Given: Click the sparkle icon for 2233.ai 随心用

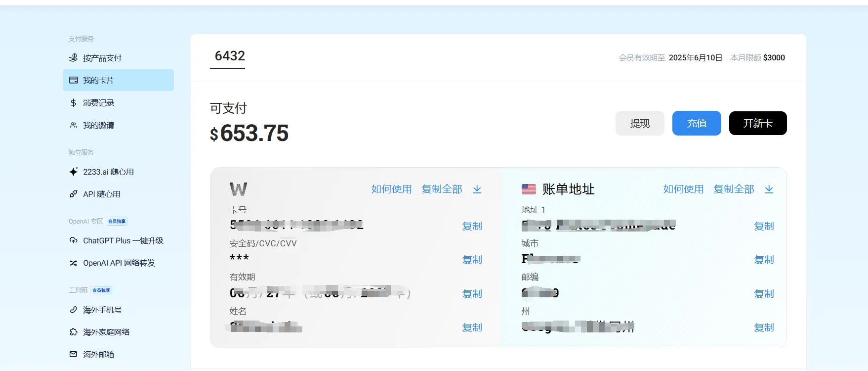Looking at the screenshot, I should click(x=73, y=172).
